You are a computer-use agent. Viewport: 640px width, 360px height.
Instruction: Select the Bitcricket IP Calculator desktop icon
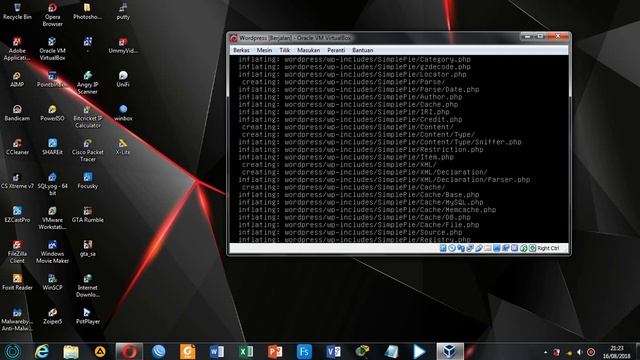coord(87,116)
